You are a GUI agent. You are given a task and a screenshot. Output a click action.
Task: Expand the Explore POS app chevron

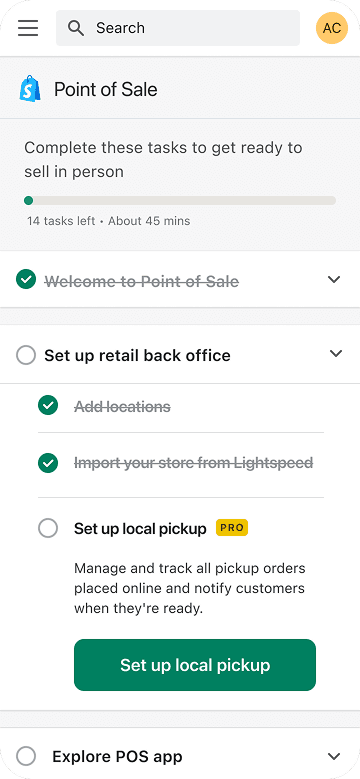coord(334,756)
